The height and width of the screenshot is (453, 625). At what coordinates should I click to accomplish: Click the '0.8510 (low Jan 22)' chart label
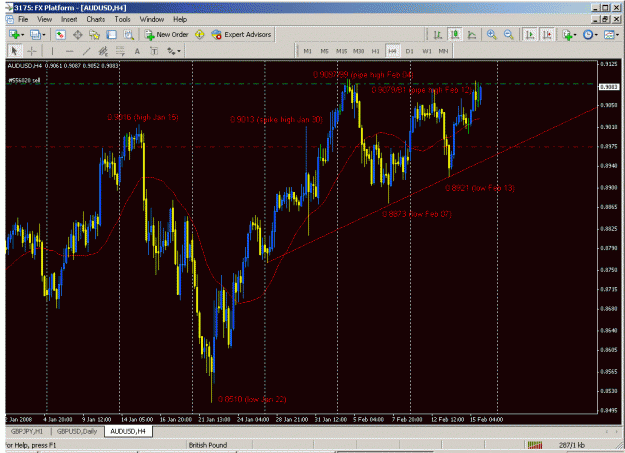252,399
